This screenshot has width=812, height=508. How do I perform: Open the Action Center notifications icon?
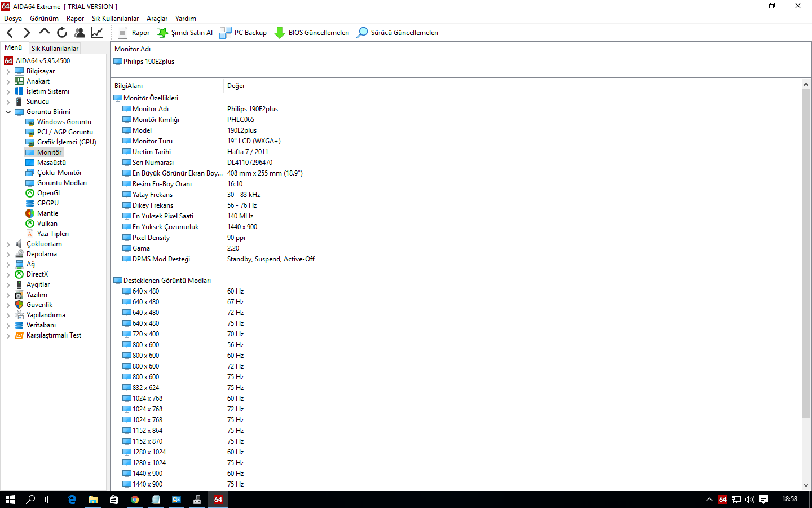[764, 500]
